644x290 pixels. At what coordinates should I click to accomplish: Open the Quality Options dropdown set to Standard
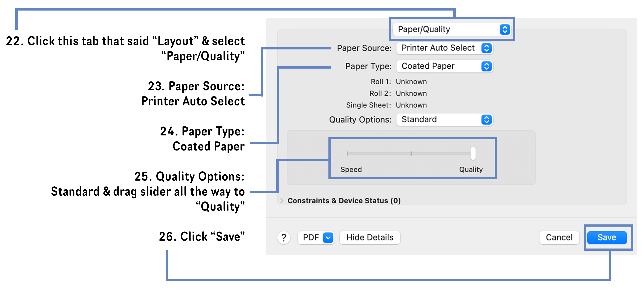pyautogui.click(x=445, y=120)
